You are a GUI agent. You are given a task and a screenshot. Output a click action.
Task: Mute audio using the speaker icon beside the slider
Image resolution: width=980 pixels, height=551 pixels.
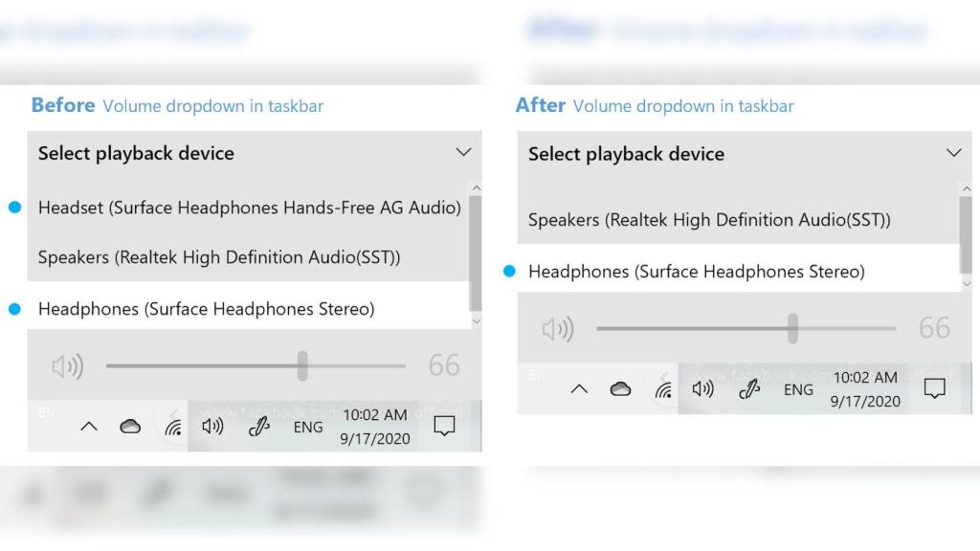(67, 365)
